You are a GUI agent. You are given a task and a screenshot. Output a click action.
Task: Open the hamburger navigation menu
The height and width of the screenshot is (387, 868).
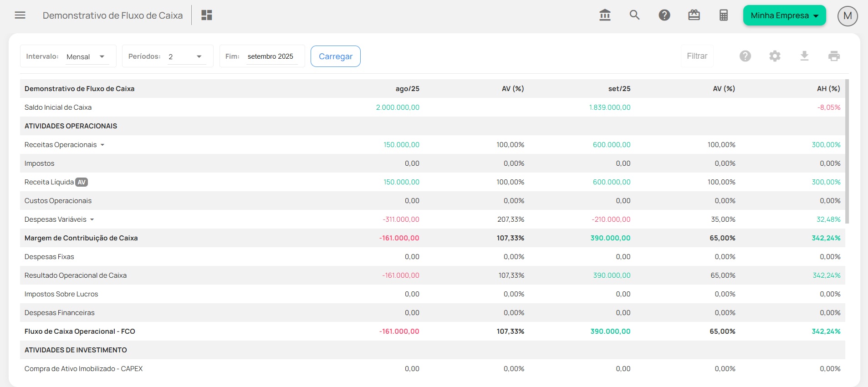[20, 15]
